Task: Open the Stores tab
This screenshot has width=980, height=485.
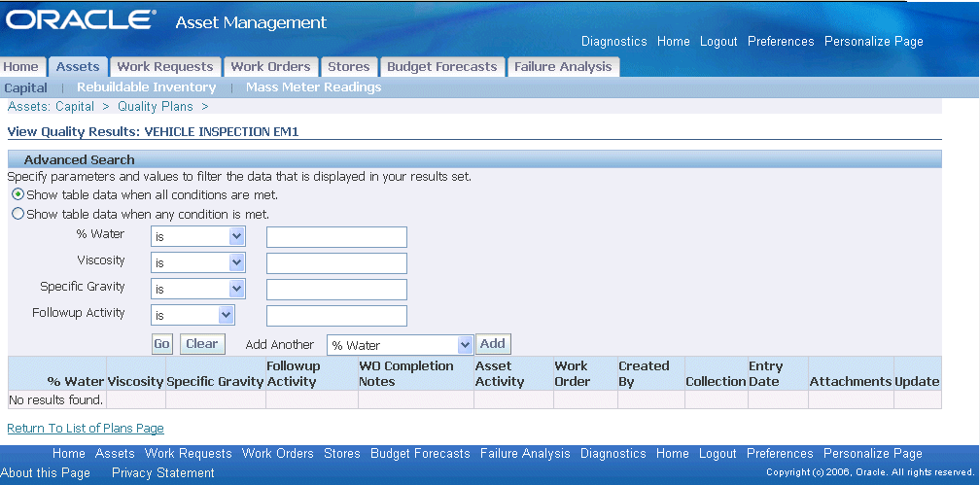Action: (x=349, y=67)
